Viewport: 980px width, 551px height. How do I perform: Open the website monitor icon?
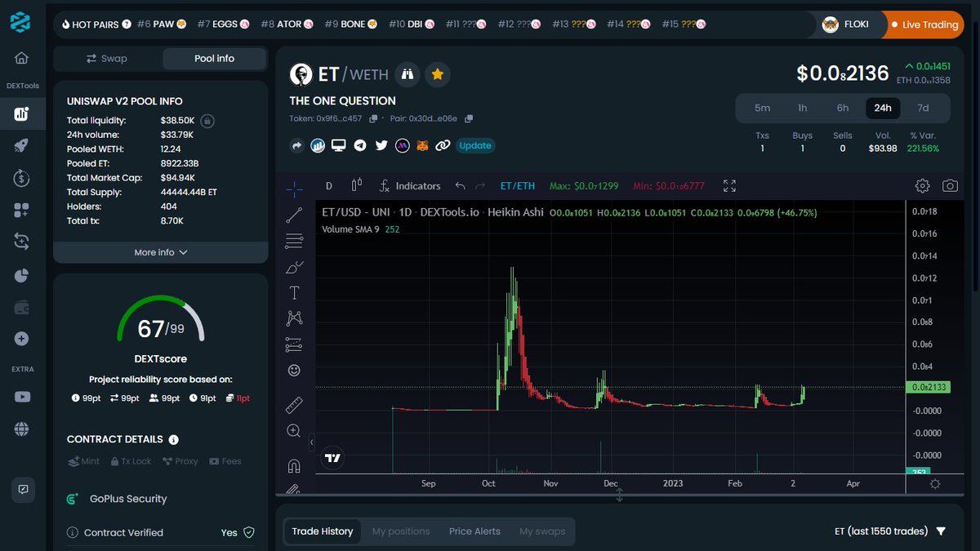tap(338, 145)
